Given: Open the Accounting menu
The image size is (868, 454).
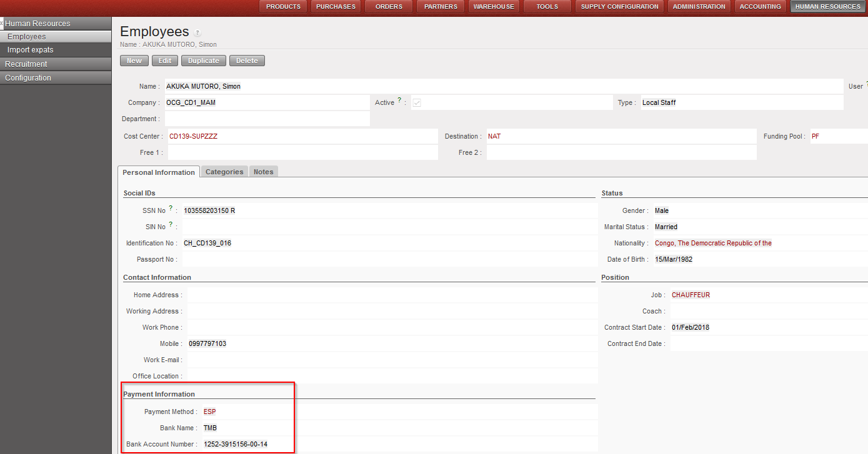Looking at the screenshot, I should coord(760,7).
